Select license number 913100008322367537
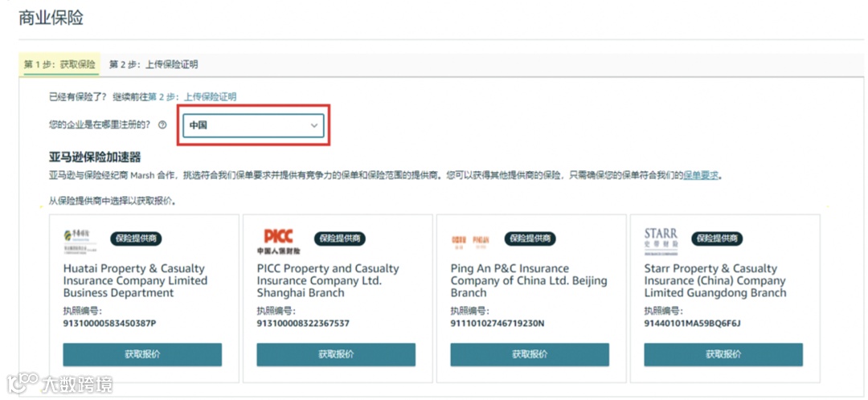Image resolution: width=868 pixels, height=400 pixels. 303,323
